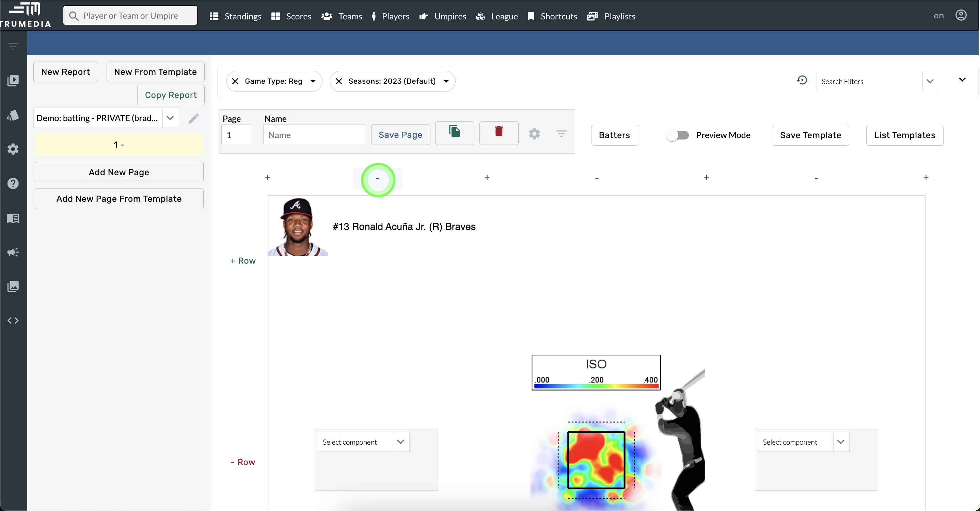Click the page Name input field
Image resolution: width=980 pixels, height=511 pixels.
pos(314,135)
